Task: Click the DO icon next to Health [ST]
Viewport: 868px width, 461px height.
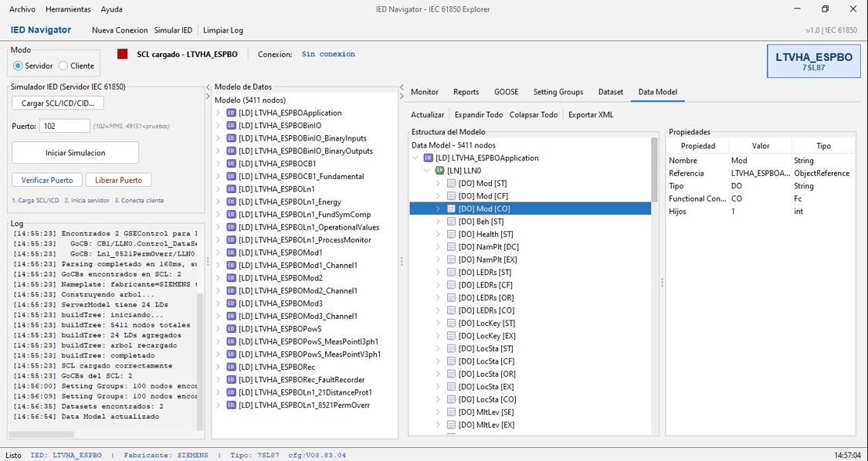Action: pos(451,234)
